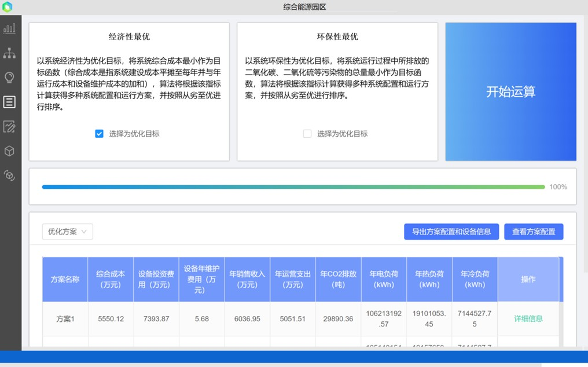Click the optimization progress bar
The image size is (588, 367).
point(293,187)
